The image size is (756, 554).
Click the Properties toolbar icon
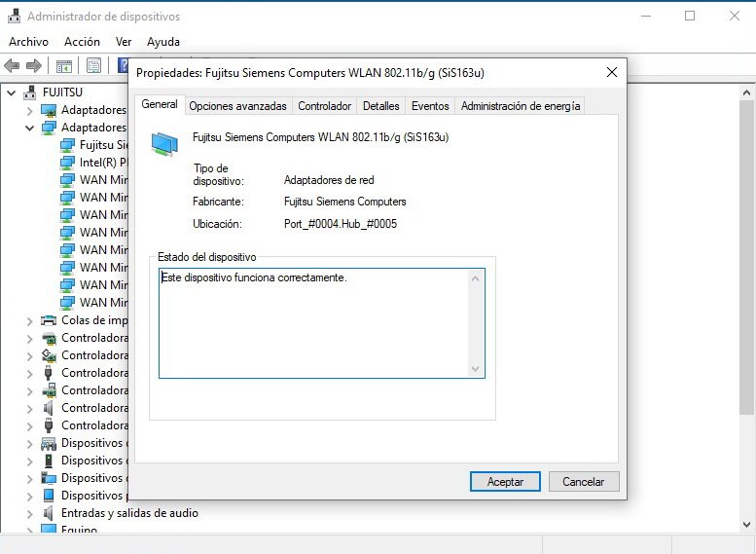click(x=93, y=65)
